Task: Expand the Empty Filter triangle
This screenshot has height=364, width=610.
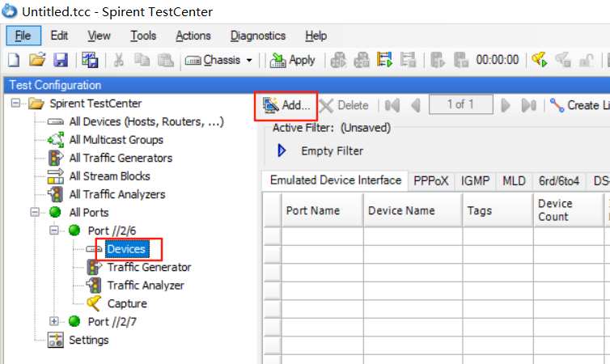Action: 282,150
